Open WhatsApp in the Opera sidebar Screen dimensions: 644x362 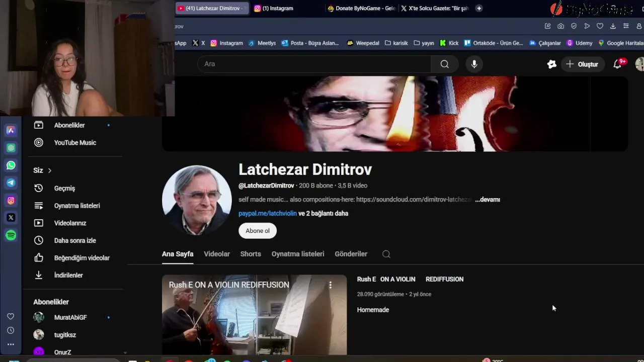11,165
